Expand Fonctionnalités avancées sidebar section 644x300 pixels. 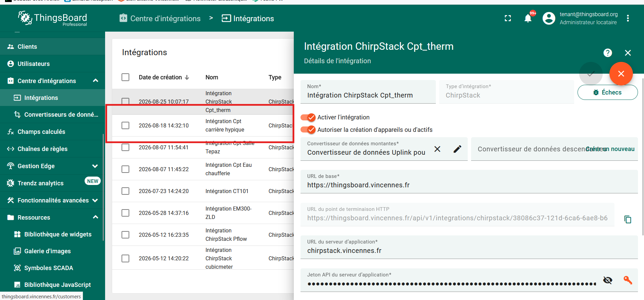(x=95, y=200)
